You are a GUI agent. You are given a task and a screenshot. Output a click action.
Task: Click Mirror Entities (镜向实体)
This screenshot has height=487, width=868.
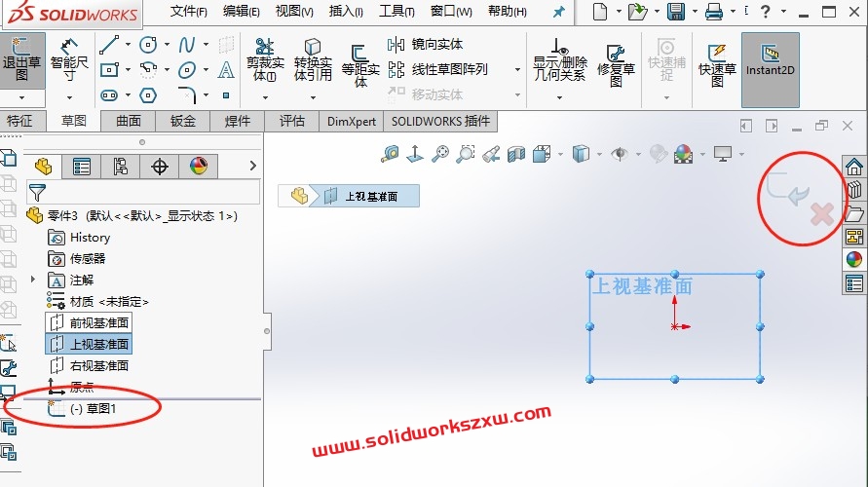click(x=425, y=44)
